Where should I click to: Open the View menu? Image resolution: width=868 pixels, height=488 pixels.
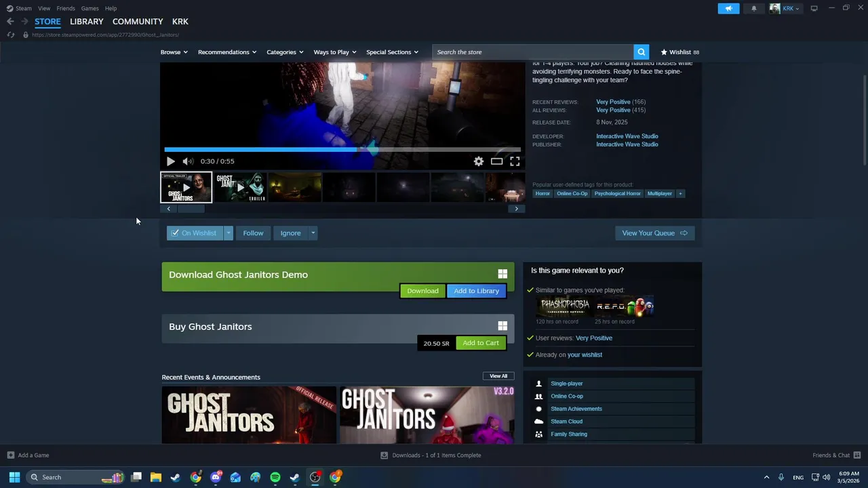coord(44,8)
